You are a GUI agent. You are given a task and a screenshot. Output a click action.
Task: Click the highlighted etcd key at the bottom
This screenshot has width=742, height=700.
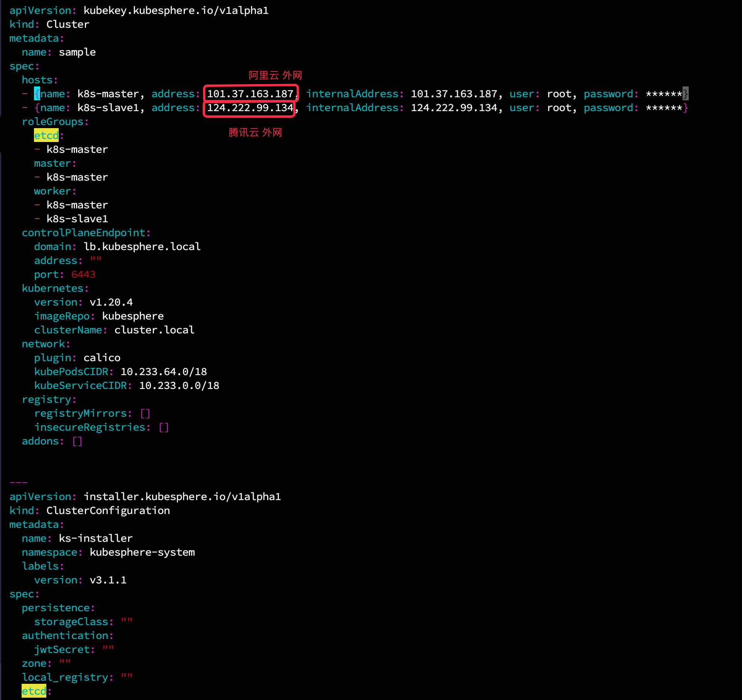click(x=34, y=691)
